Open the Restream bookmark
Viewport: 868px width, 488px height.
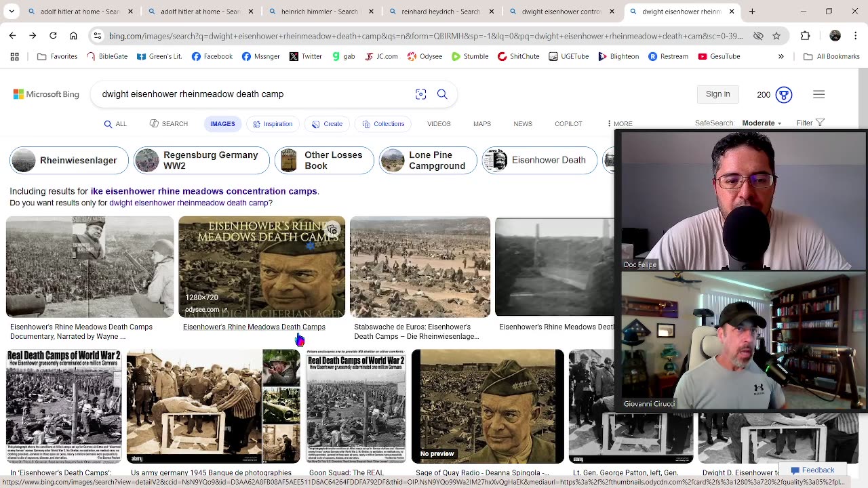[x=667, y=56]
